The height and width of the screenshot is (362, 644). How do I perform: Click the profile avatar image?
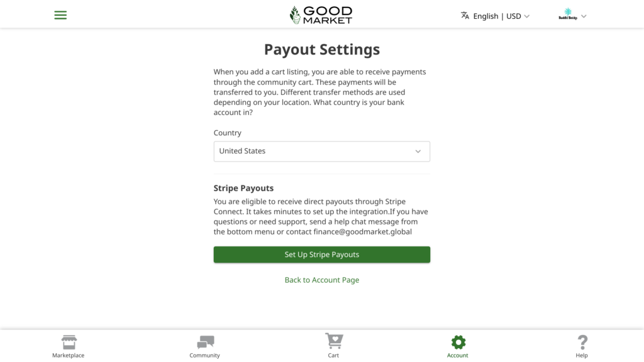[x=568, y=15]
